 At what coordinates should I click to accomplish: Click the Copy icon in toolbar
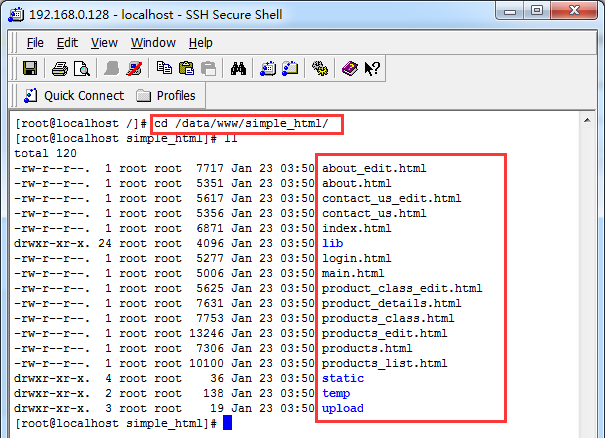[164, 68]
